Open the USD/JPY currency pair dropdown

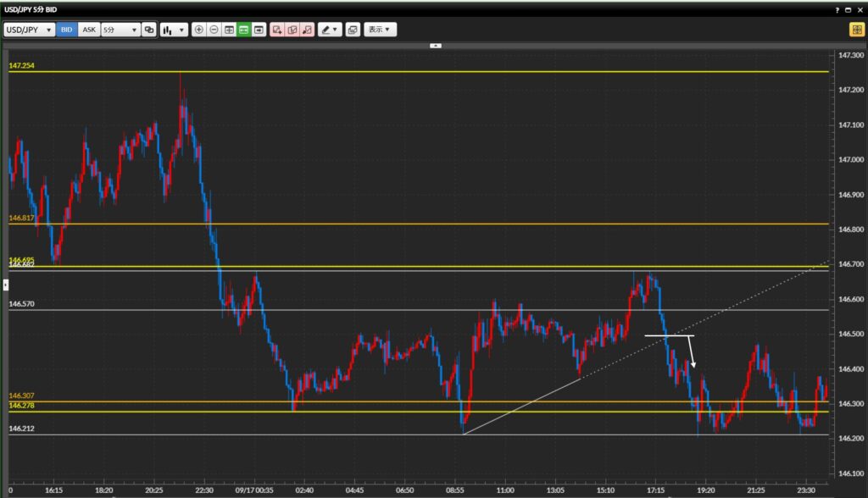point(30,30)
